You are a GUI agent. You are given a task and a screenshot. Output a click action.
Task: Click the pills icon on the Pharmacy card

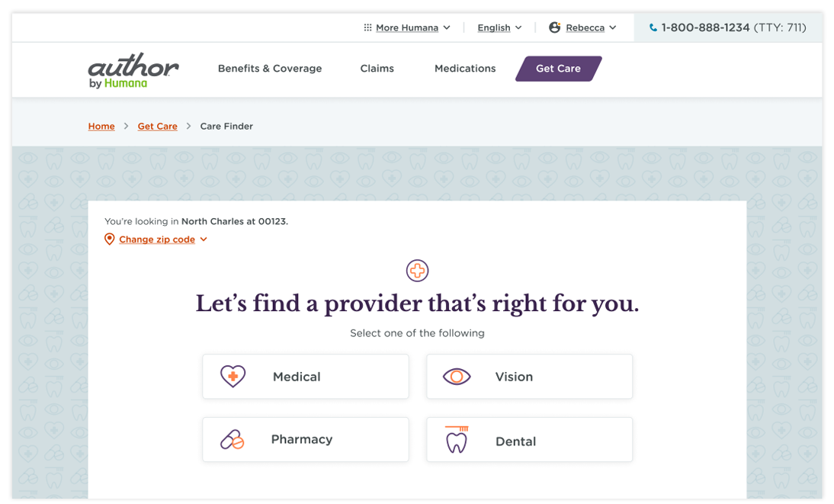(x=232, y=440)
